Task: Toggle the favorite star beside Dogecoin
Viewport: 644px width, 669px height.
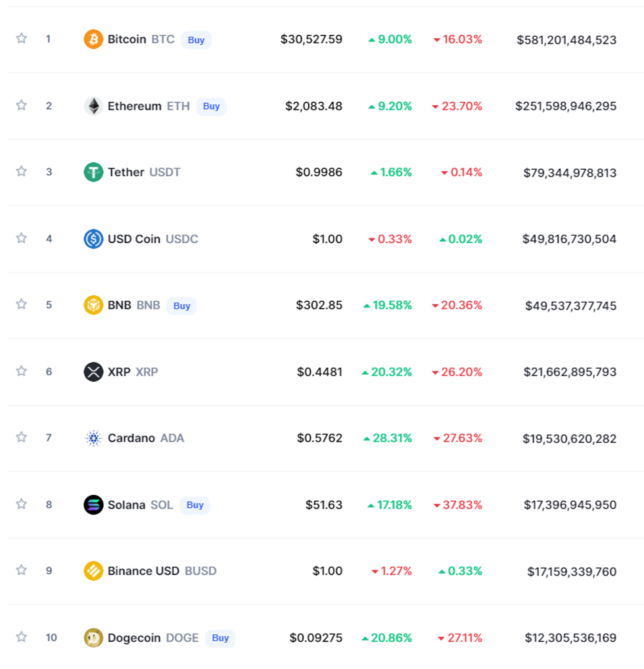Action: pos(22,637)
